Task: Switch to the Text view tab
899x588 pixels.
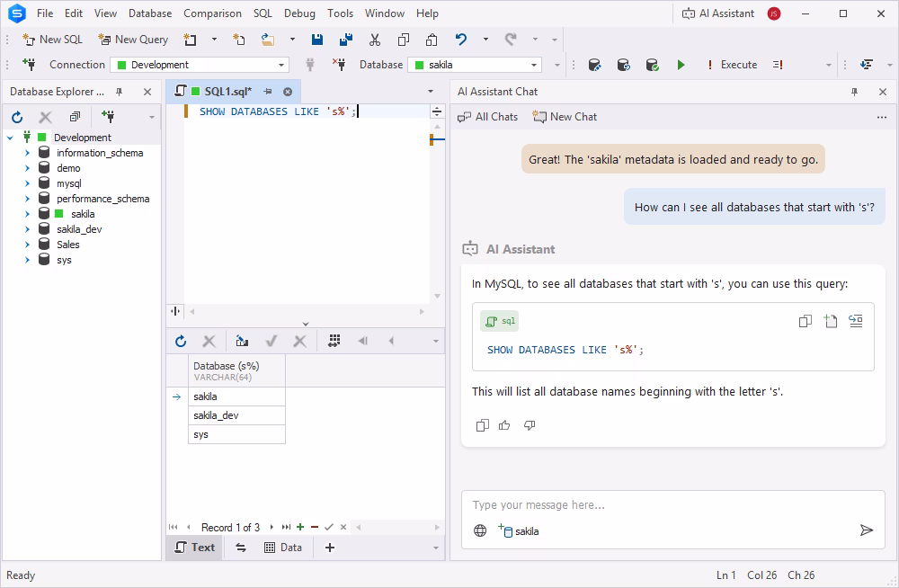Action: [x=194, y=548]
